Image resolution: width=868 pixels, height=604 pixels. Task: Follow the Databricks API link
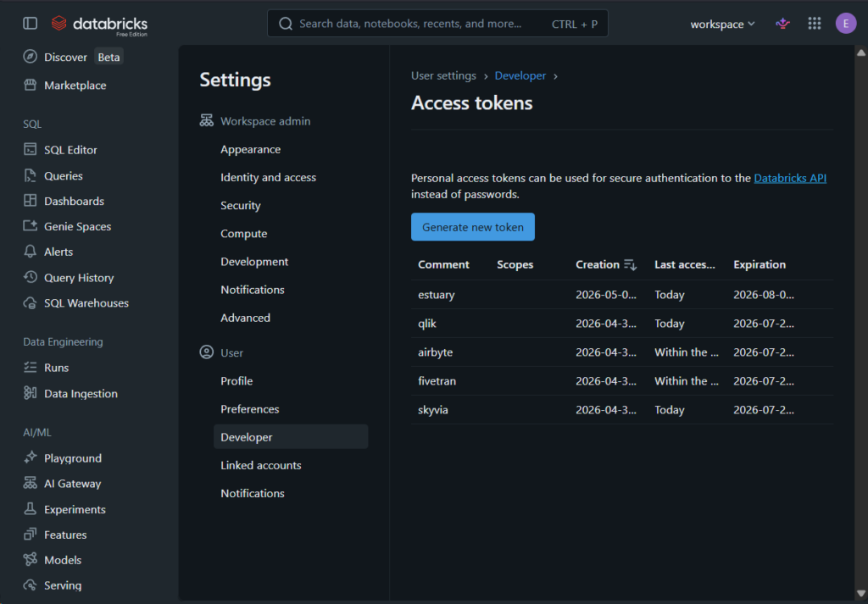click(x=790, y=178)
